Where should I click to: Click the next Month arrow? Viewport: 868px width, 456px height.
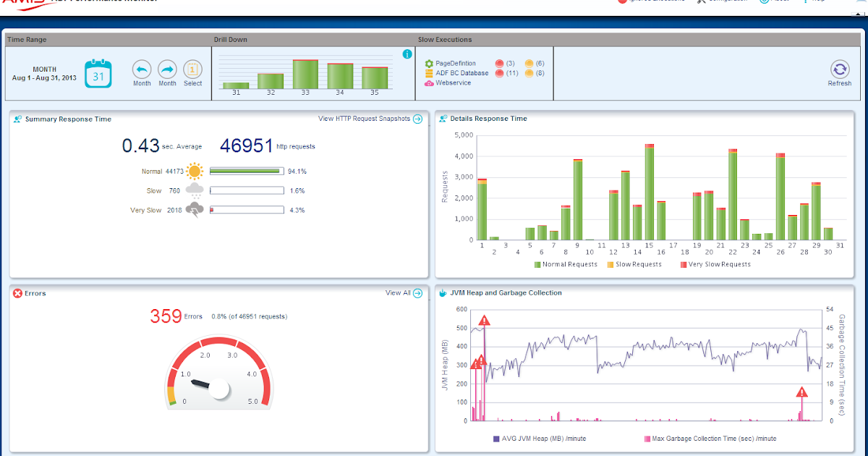(x=167, y=70)
